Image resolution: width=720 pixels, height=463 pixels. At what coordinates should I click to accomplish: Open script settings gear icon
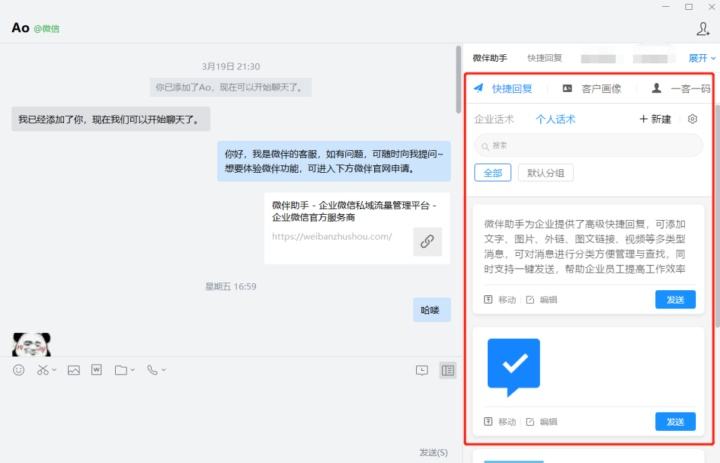[x=692, y=119]
